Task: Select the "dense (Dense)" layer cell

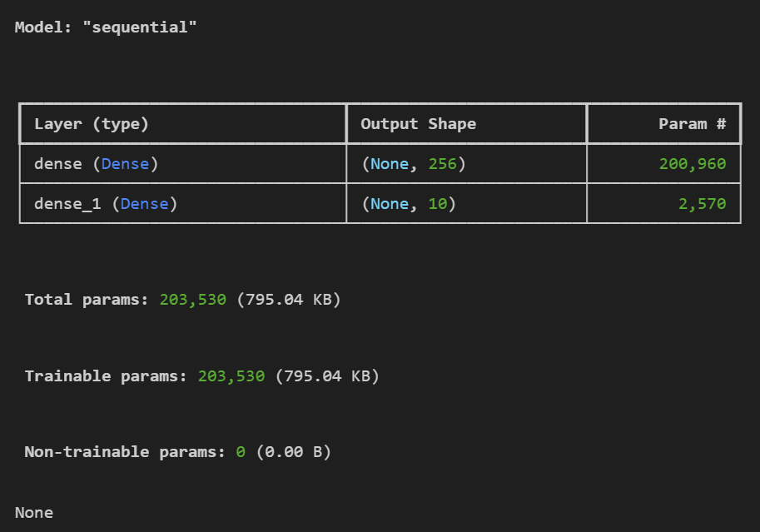Action: pyautogui.click(x=96, y=164)
